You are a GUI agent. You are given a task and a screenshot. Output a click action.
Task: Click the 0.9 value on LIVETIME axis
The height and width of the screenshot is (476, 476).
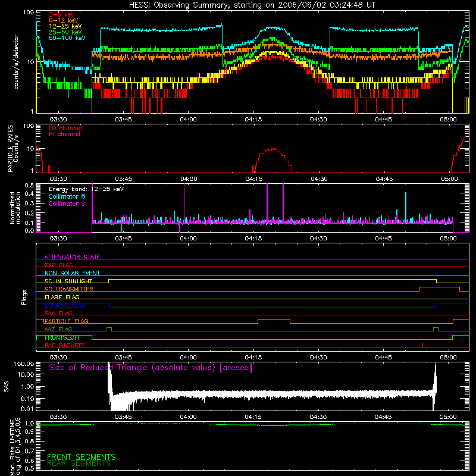point(29,431)
